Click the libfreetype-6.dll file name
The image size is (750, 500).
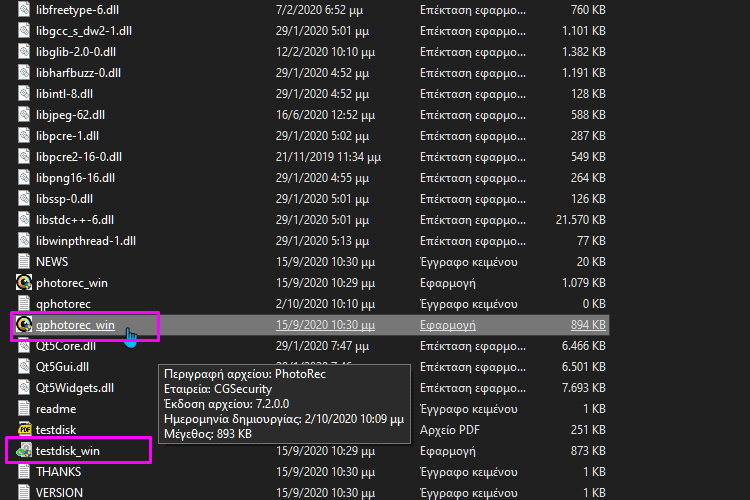(77, 10)
